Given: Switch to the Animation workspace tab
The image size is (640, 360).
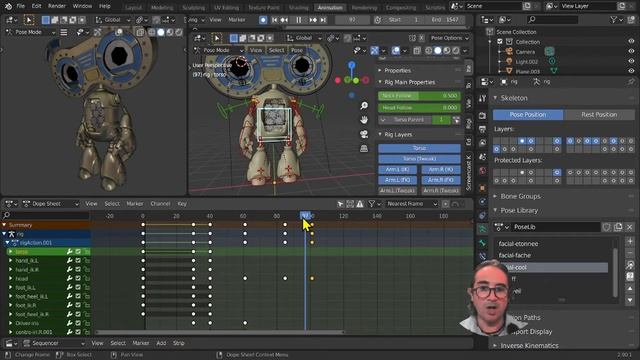Looking at the screenshot, I should tap(330, 7).
